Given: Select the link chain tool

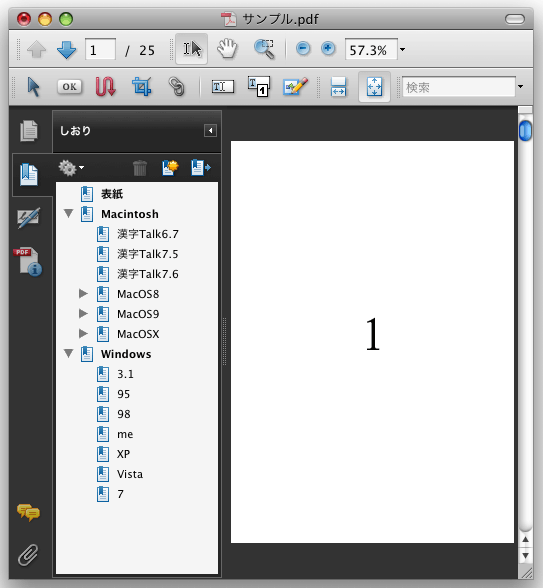Looking at the screenshot, I should point(177,87).
